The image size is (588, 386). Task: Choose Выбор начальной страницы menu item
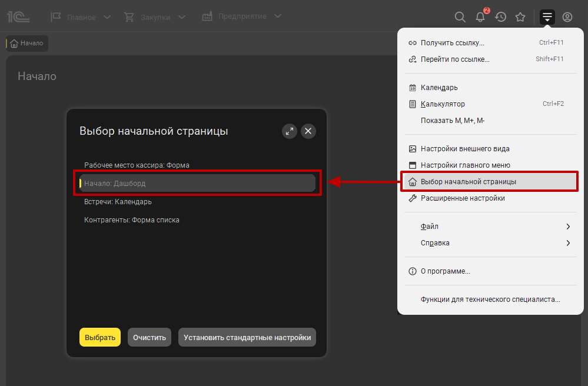[490, 182]
